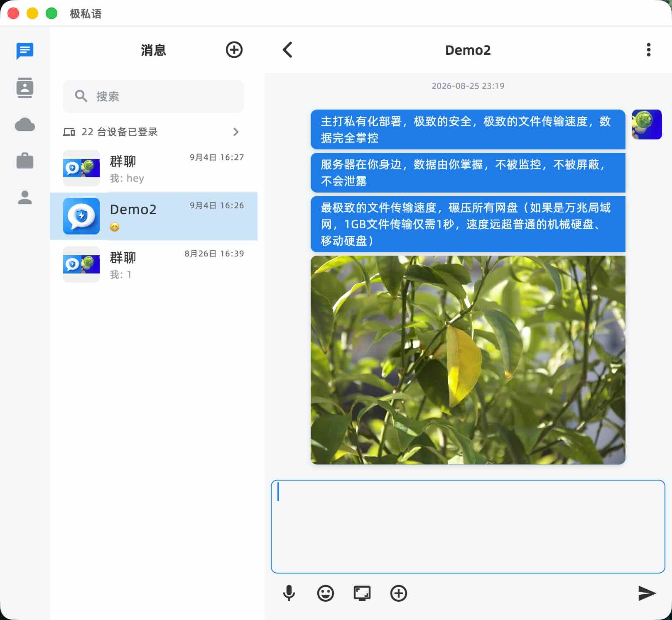This screenshot has height=620, width=672.
Task: Click the 消息 panel heading
Action: pyautogui.click(x=153, y=50)
